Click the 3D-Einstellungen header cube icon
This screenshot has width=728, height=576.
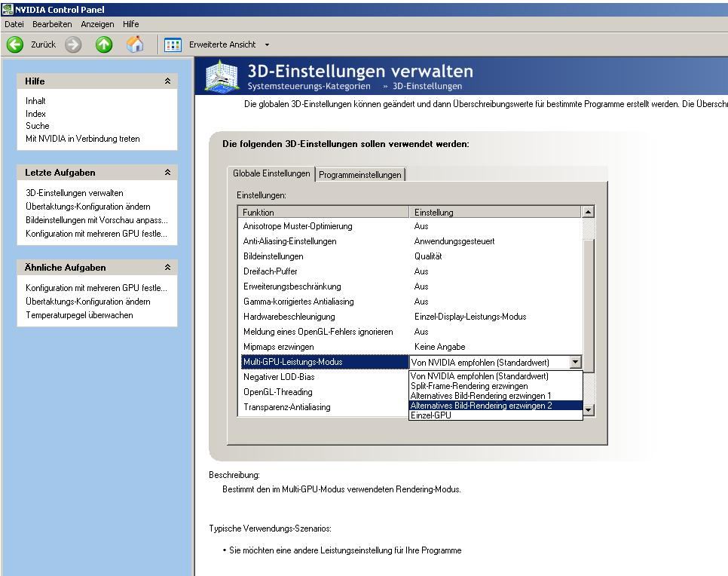point(222,77)
